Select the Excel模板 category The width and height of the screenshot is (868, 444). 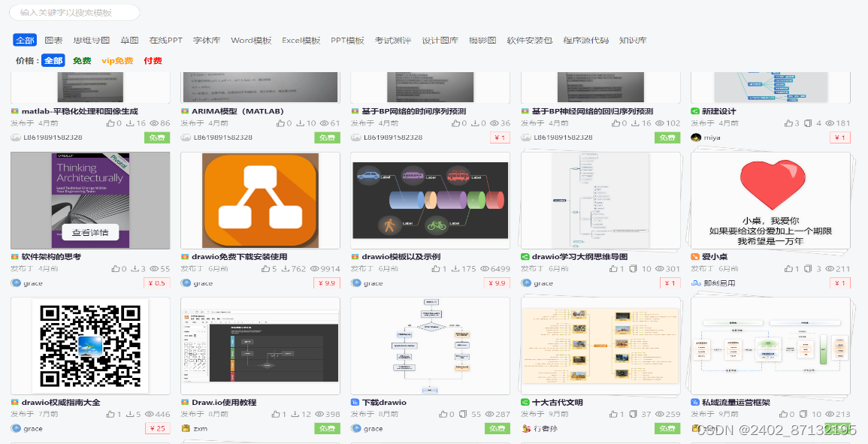(x=301, y=41)
